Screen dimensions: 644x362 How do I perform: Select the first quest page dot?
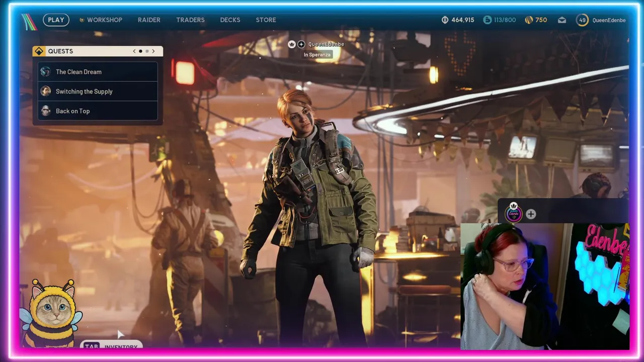(x=140, y=51)
